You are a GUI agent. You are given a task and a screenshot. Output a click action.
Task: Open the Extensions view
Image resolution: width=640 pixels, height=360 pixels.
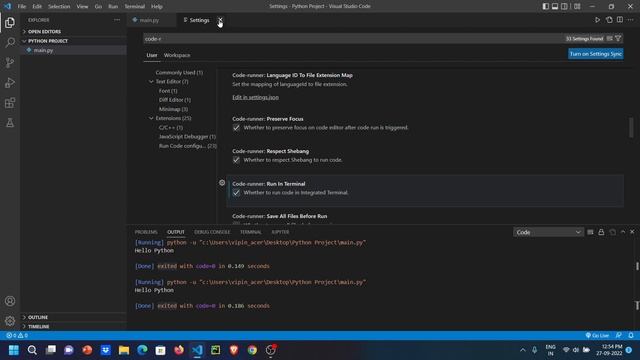10,102
